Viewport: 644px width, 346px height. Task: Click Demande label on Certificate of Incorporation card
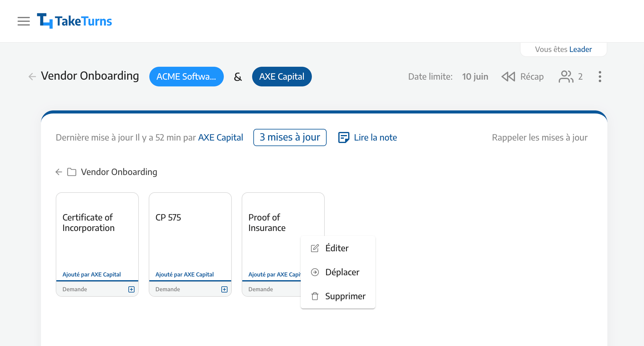[75, 289]
